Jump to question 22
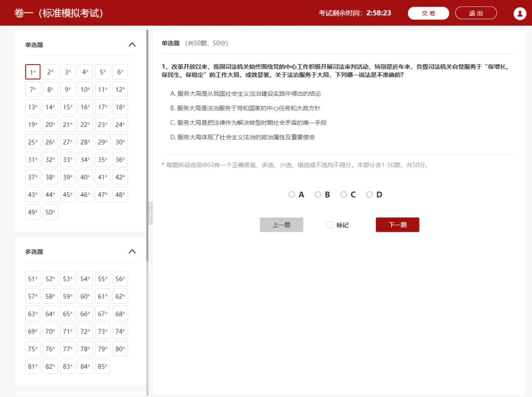The height and width of the screenshot is (397, 532). [85, 125]
